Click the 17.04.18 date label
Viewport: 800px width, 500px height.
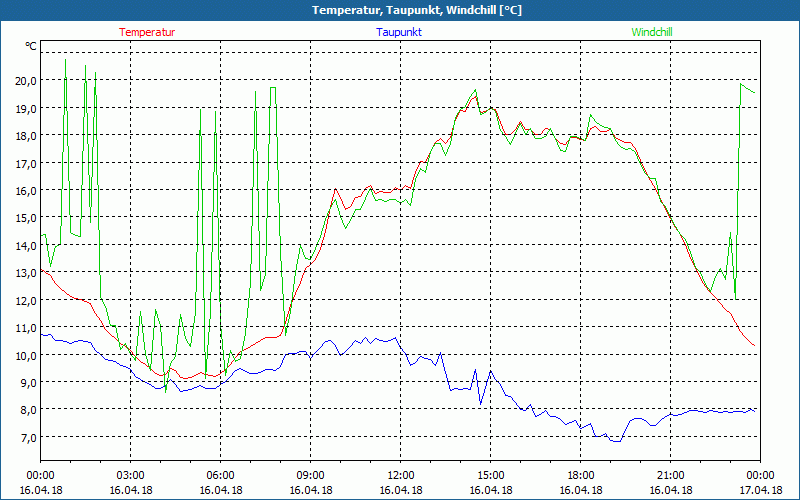(x=761, y=490)
